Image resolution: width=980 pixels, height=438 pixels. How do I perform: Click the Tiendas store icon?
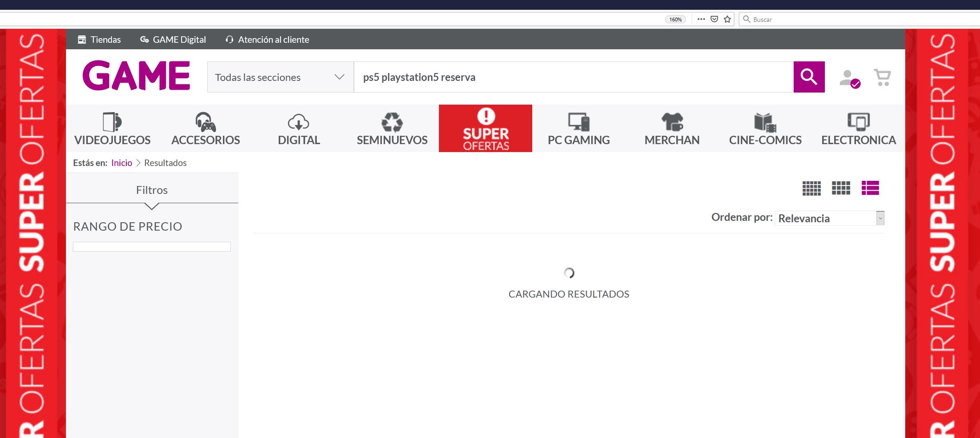[82, 40]
